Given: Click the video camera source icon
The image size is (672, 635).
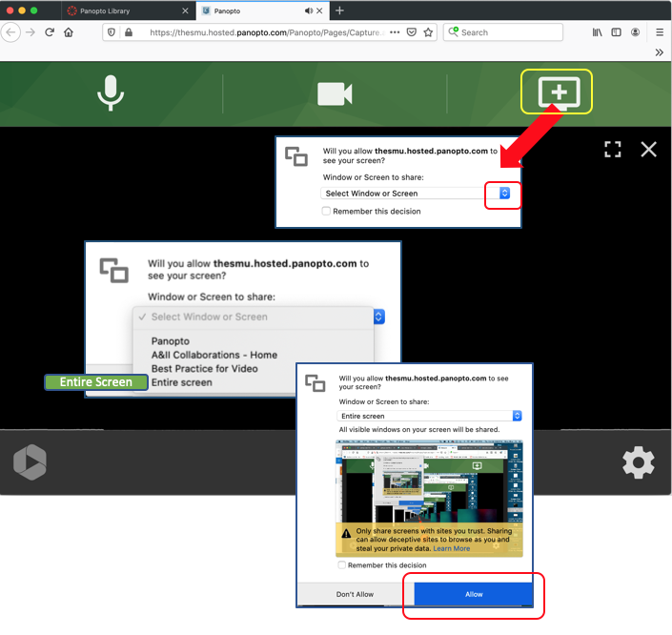Looking at the screenshot, I should click(335, 93).
